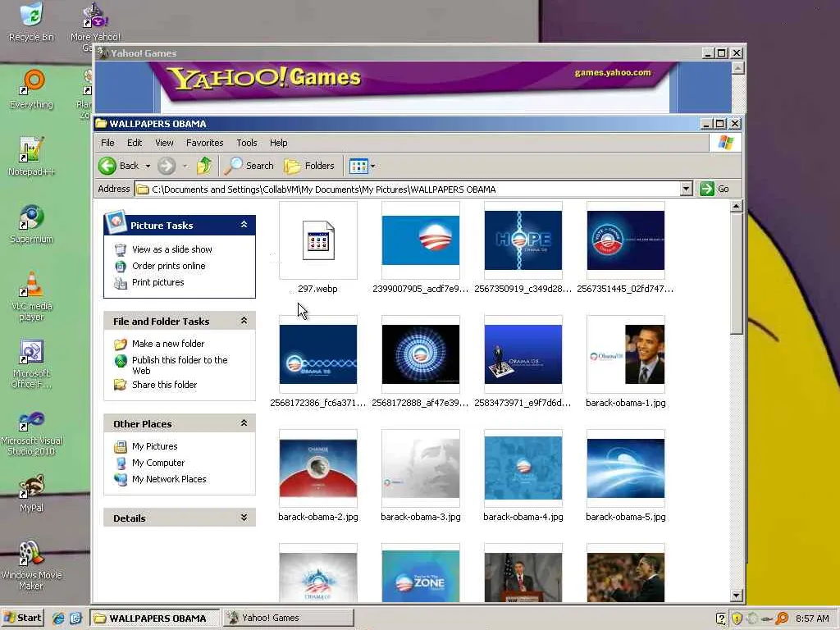840x630 pixels.
Task: Open the Tools menu
Action: 247,143
